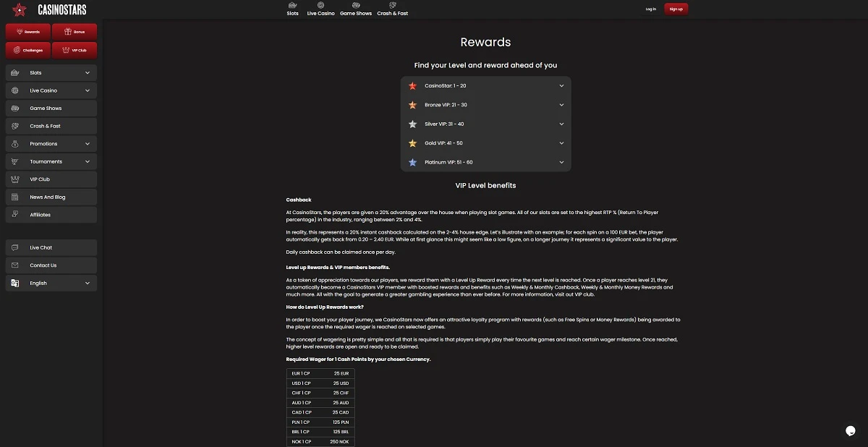Screen dimensions: 868x447
Task: Open Slots in the top navigation
Action: click(x=292, y=9)
